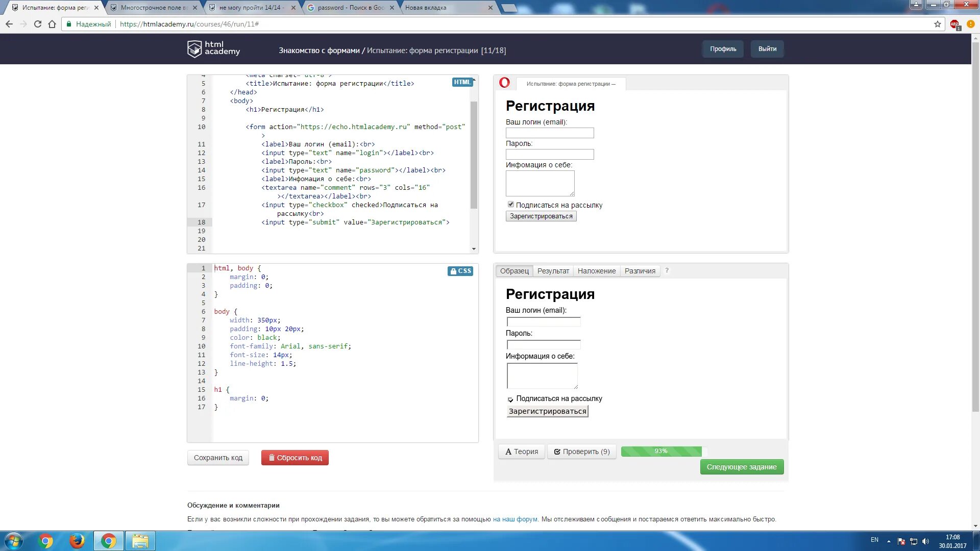This screenshot has width=980, height=551.
Task: Click the Сбросить код button
Action: [295, 458]
